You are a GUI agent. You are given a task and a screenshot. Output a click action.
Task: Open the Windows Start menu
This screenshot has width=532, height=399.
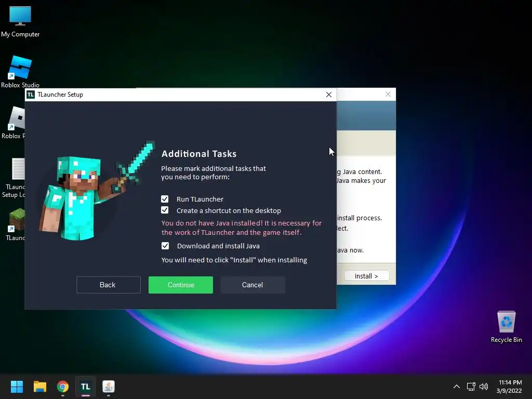coord(17,387)
